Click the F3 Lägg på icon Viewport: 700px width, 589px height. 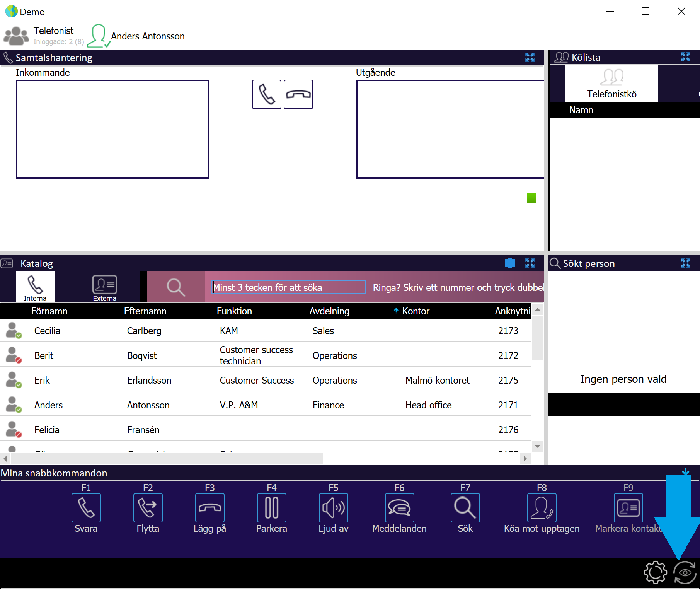(209, 507)
